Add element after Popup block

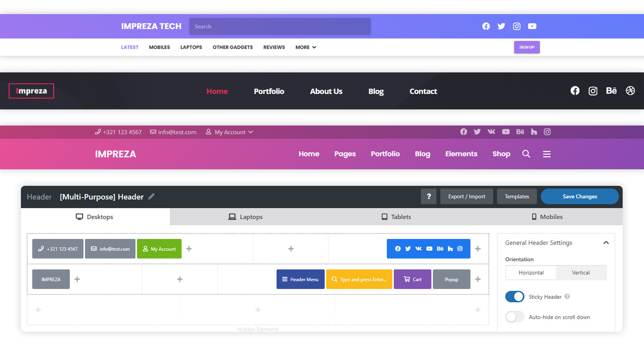[x=478, y=279]
